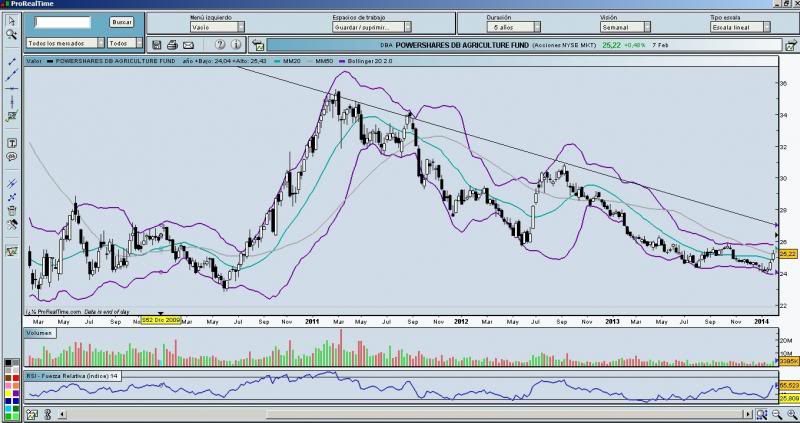
Task: Click the search text input field
Action: (62, 22)
